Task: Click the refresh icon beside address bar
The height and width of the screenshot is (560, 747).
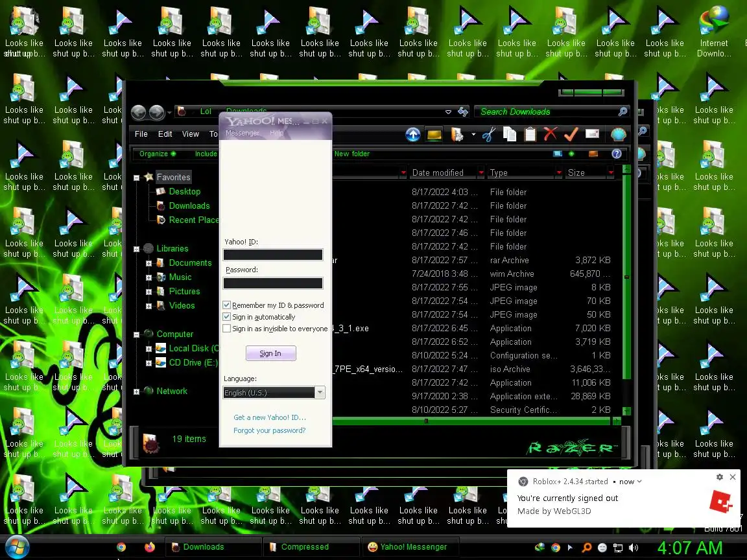Action: pyautogui.click(x=463, y=111)
